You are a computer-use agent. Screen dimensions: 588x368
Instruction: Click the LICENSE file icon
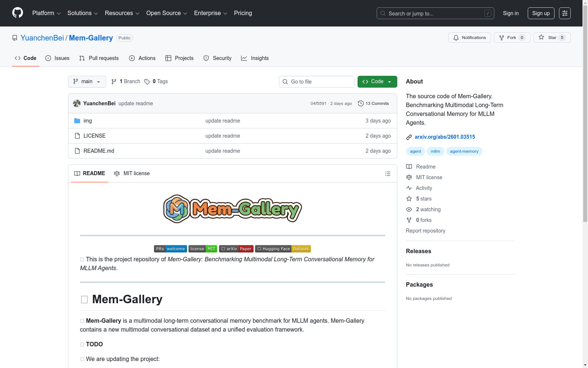point(77,136)
